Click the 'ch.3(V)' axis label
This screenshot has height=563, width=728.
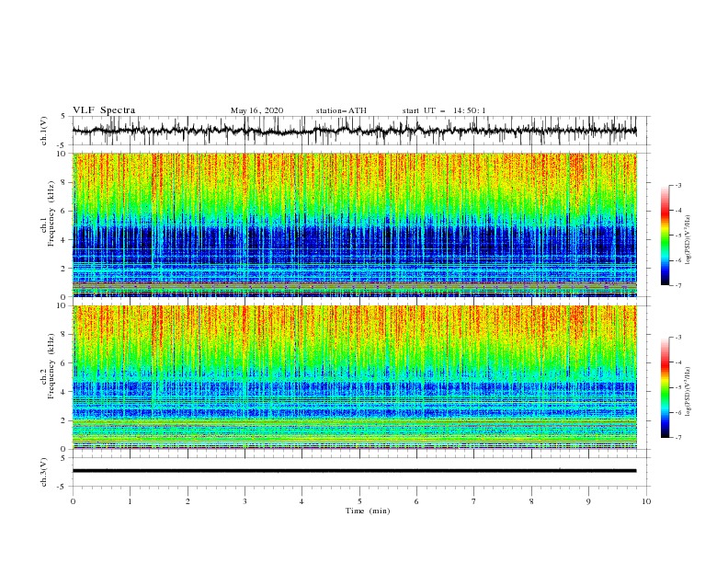point(44,472)
